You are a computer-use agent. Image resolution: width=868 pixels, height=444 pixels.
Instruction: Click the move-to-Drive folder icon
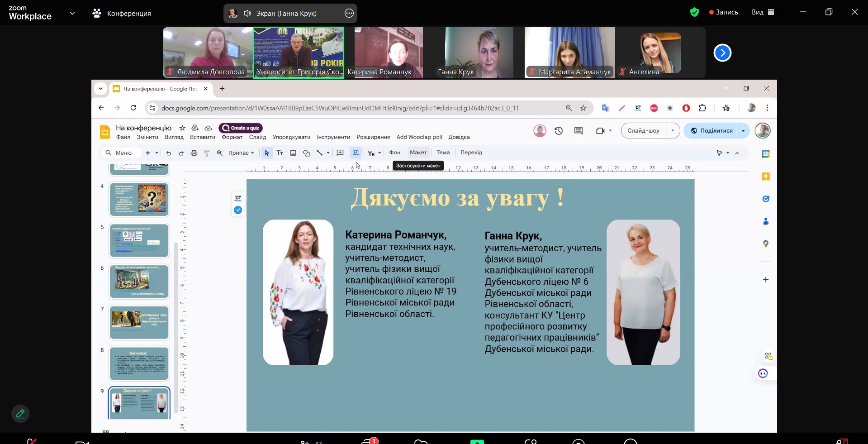click(x=195, y=128)
